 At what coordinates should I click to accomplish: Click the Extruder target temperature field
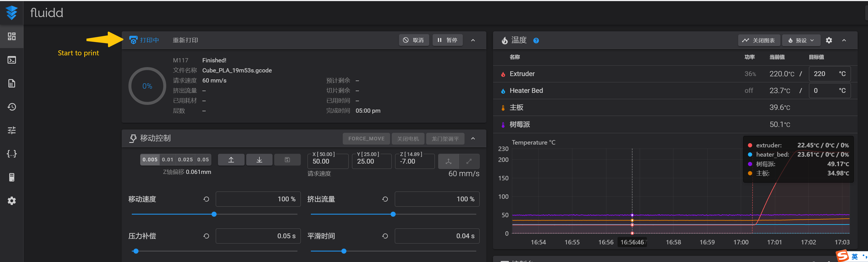coord(826,74)
